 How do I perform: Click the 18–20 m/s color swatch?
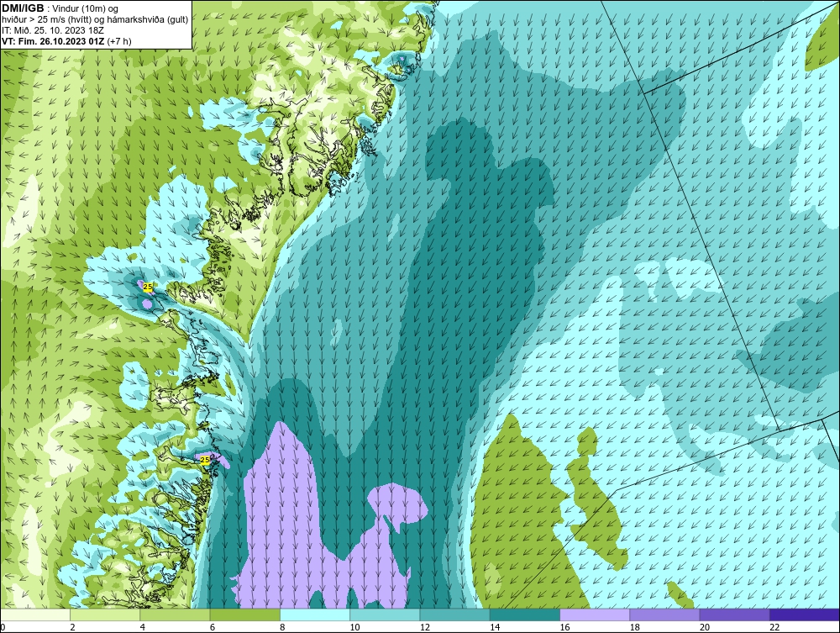(x=664, y=615)
